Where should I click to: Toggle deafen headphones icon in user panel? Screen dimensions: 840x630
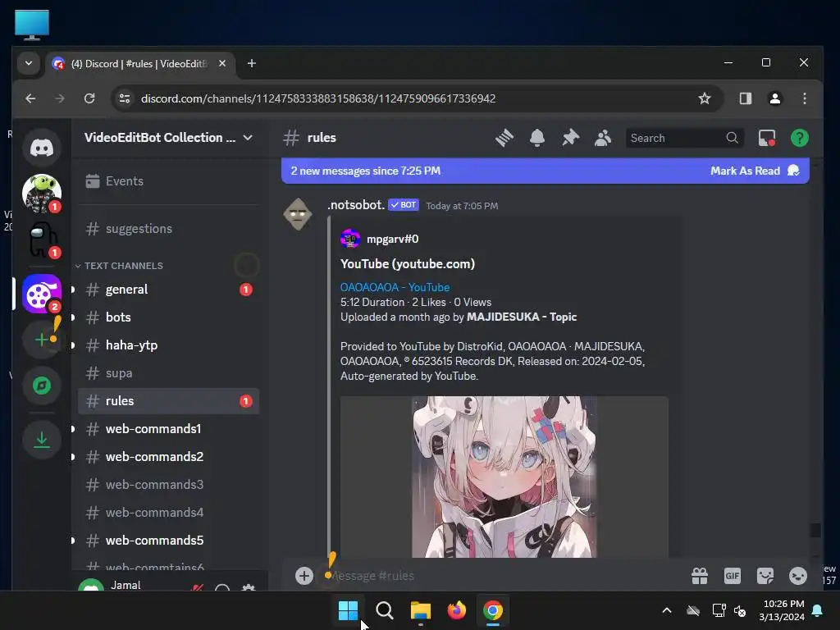pos(221,588)
